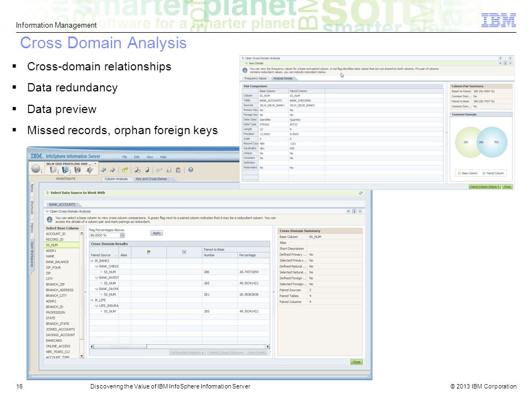Image resolution: width=532 pixels, height=399 pixels.
Task: Switch to Key and Cross-Domain tab
Action: (x=152, y=179)
